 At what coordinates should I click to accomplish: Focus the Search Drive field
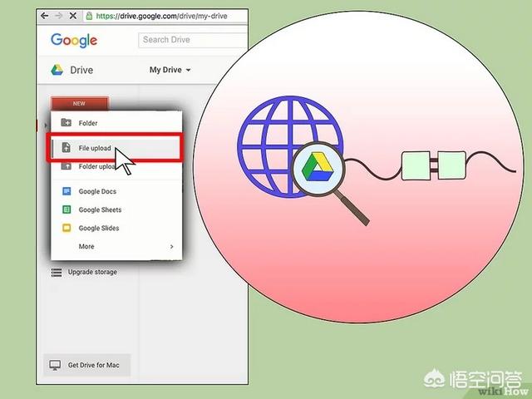click(193, 40)
